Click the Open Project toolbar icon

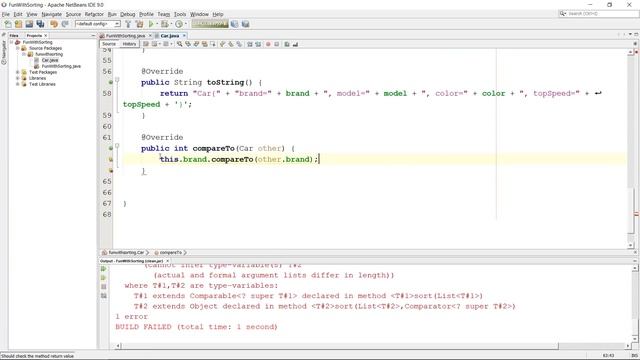(x=29, y=24)
